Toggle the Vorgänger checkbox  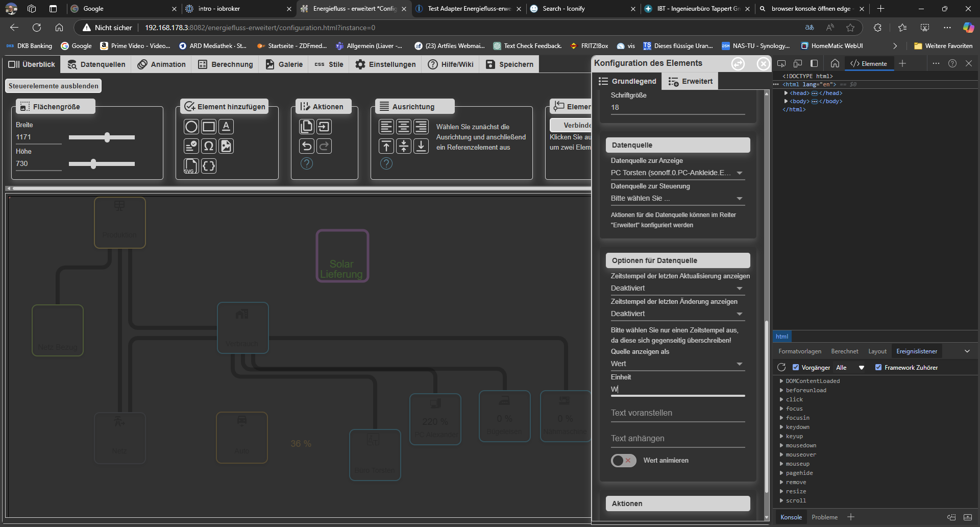[796, 367]
